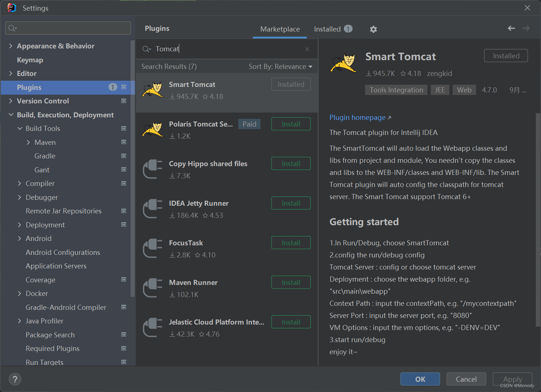Click the Tools Integration tag
Image resolution: width=541 pixels, height=392 pixels.
(x=396, y=90)
